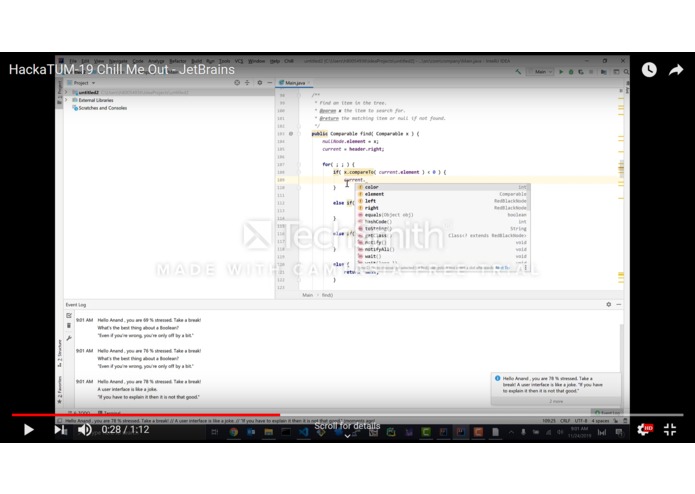Select Scratches and Consoles tree item
This screenshot has height=494, width=695.
[x=100, y=108]
